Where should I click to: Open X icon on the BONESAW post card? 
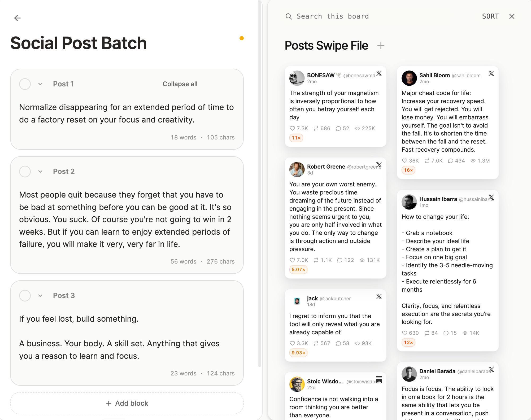[379, 73]
